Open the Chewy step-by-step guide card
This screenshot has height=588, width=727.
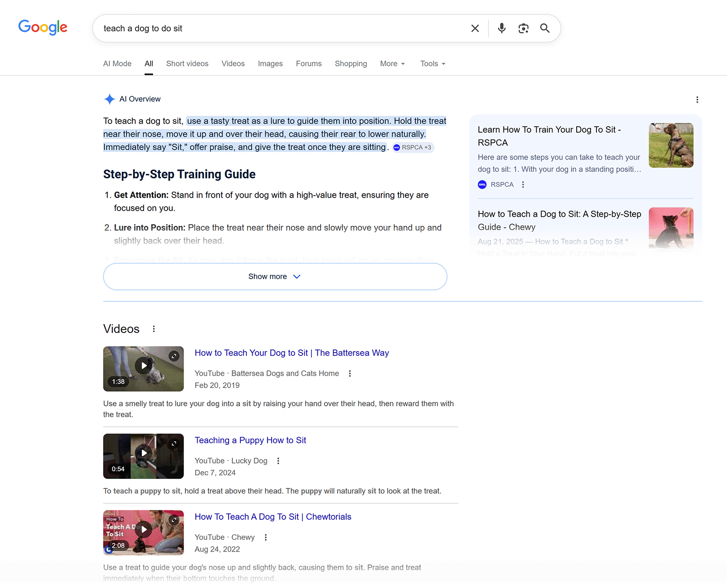click(559, 220)
